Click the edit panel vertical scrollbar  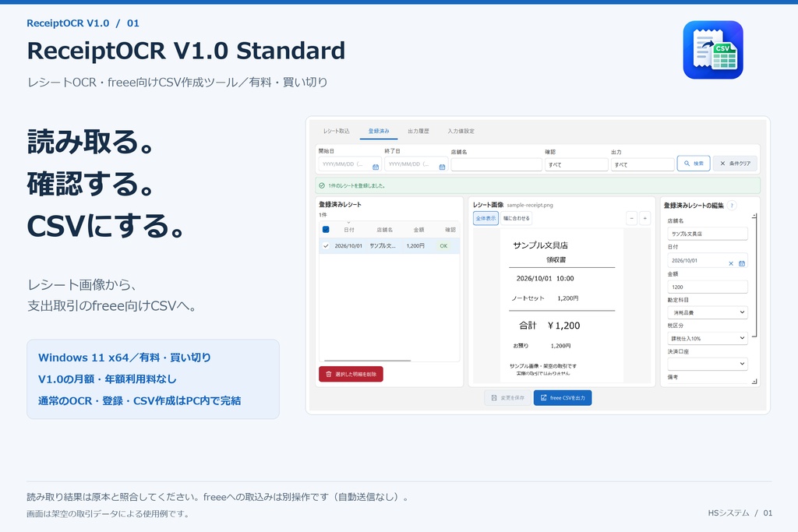tap(754, 276)
